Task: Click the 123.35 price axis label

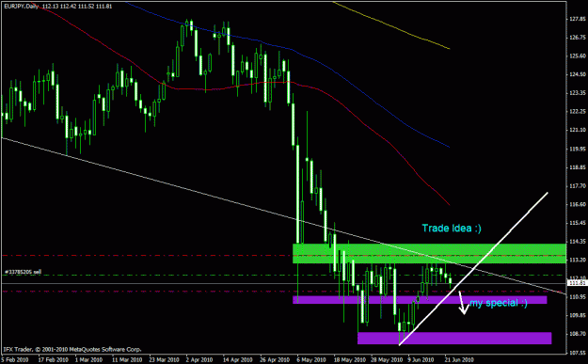Action: (x=578, y=92)
